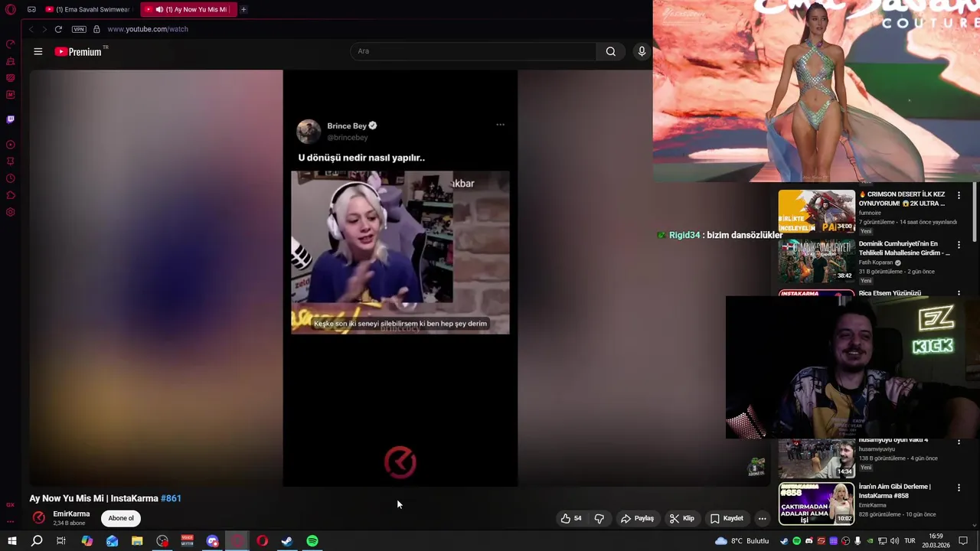This screenshot has width=980, height=551.
Task: Dislike the video with thumbs down
Action: point(599,518)
